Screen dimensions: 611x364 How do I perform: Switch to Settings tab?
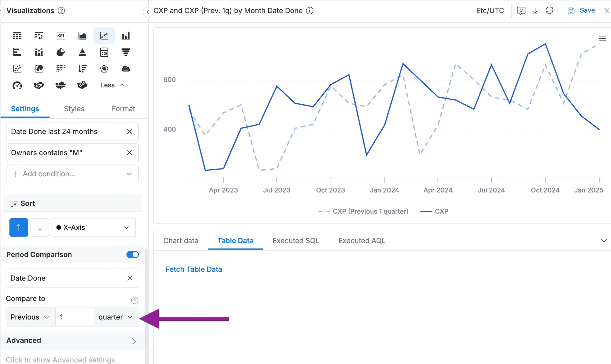click(x=25, y=109)
